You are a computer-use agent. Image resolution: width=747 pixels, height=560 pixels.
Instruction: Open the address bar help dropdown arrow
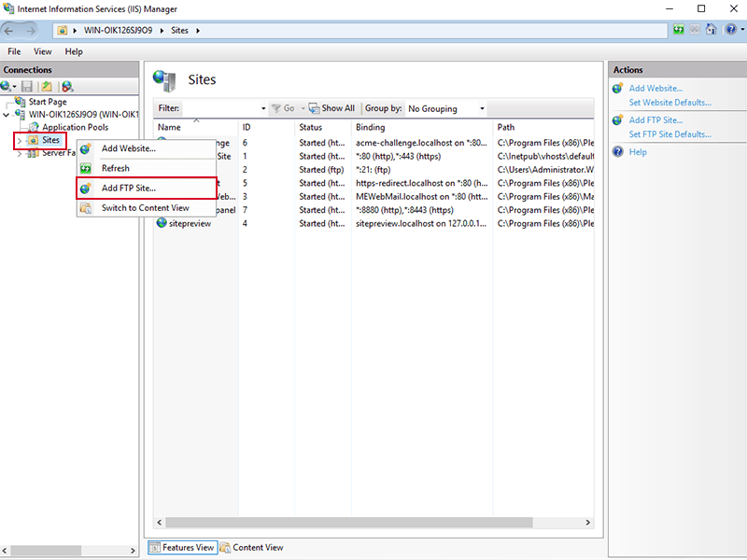click(x=741, y=30)
